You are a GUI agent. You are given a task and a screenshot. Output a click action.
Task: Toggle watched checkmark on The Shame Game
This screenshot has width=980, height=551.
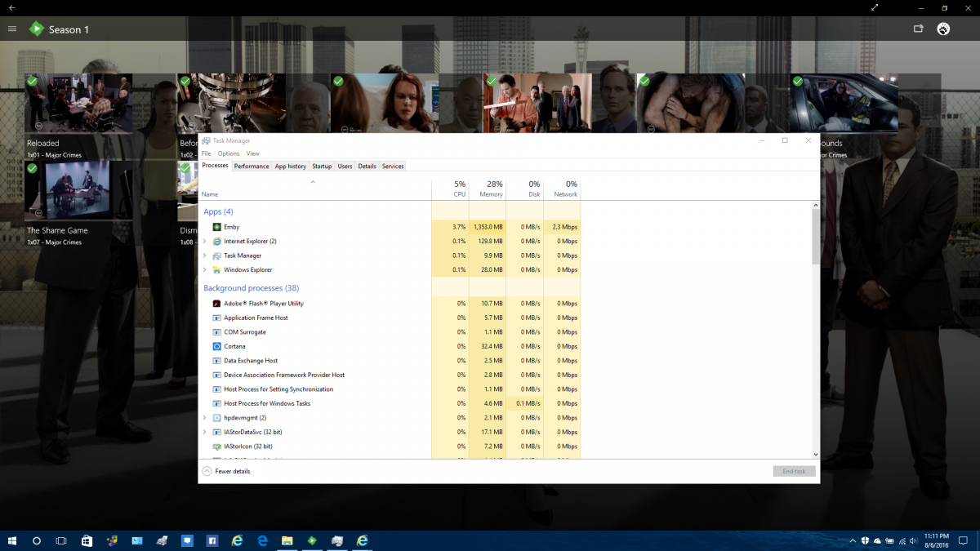[x=32, y=168]
